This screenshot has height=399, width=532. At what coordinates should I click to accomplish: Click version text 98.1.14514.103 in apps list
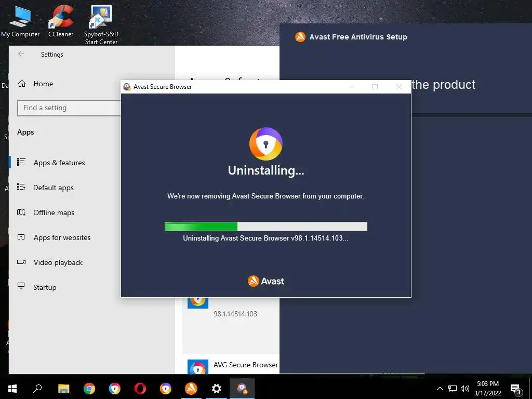pos(235,314)
